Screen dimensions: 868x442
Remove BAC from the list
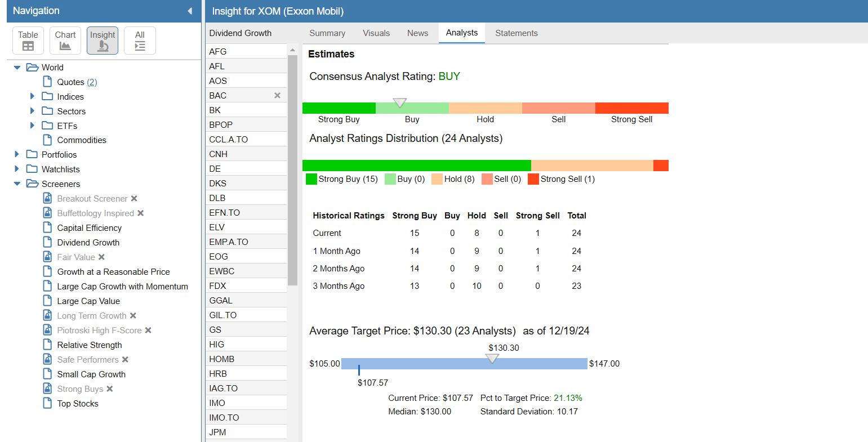(277, 96)
